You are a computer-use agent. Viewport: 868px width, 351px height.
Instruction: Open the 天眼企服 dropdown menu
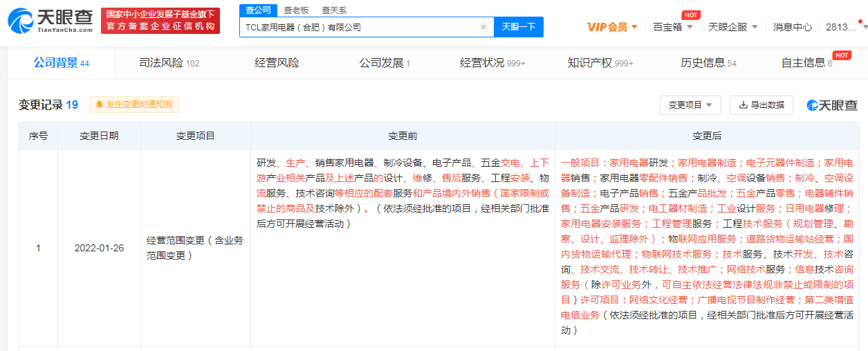733,27
